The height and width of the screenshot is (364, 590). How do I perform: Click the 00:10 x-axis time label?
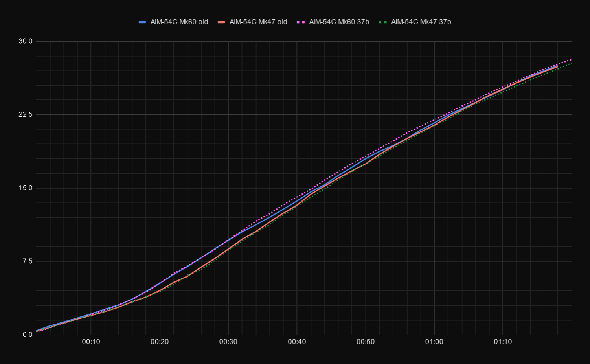(91, 342)
